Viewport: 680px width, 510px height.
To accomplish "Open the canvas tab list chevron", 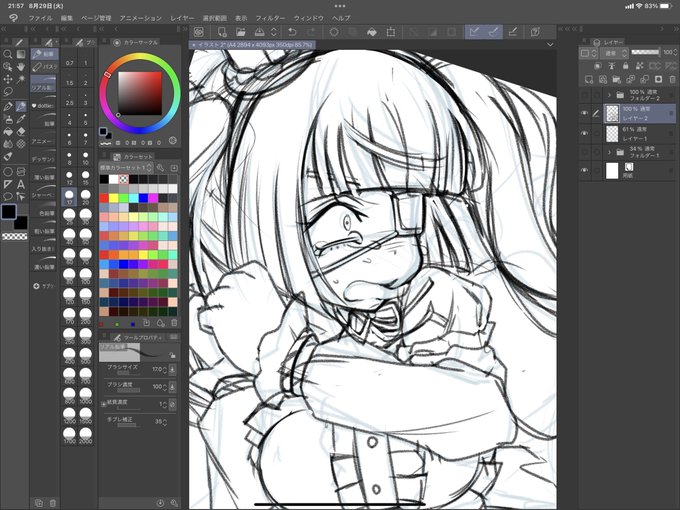I will [550, 45].
